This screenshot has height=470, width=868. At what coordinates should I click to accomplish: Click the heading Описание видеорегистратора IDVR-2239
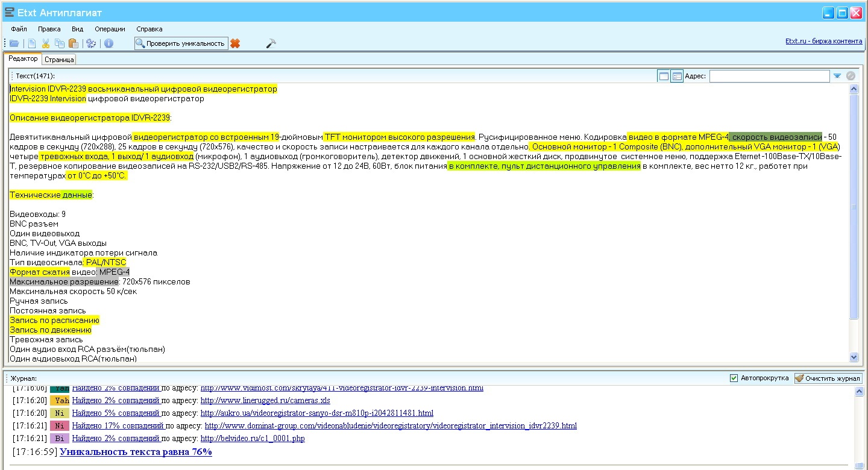pos(90,118)
